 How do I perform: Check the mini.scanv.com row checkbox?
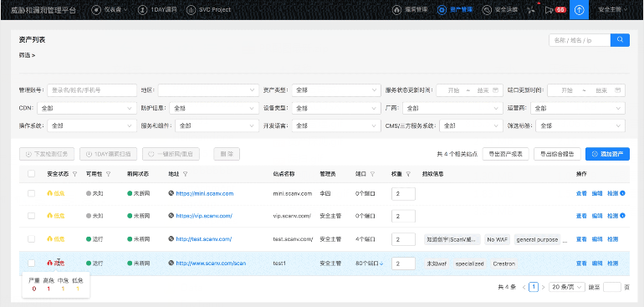pyautogui.click(x=31, y=193)
